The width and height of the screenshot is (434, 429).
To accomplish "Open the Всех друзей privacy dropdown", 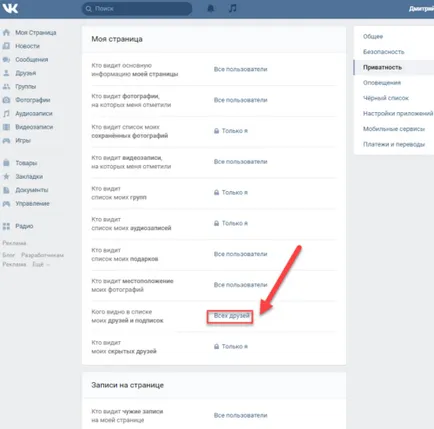I will [232, 315].
